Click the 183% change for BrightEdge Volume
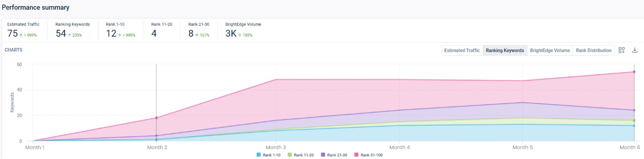Screen dimensions: 644x159 point(246,35)
